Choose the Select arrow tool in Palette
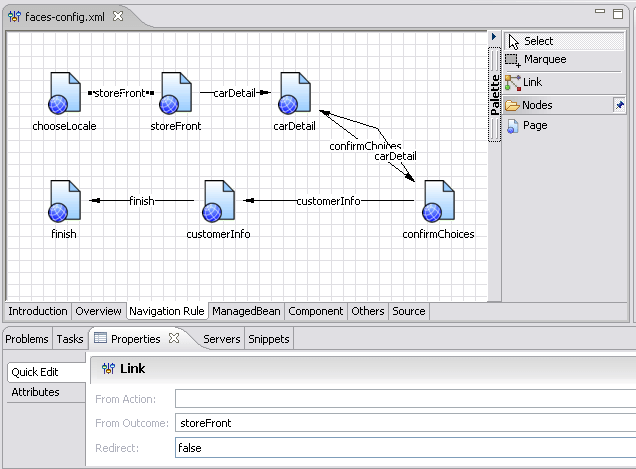Screen dimensions: 636x469 tap(564, 41)
